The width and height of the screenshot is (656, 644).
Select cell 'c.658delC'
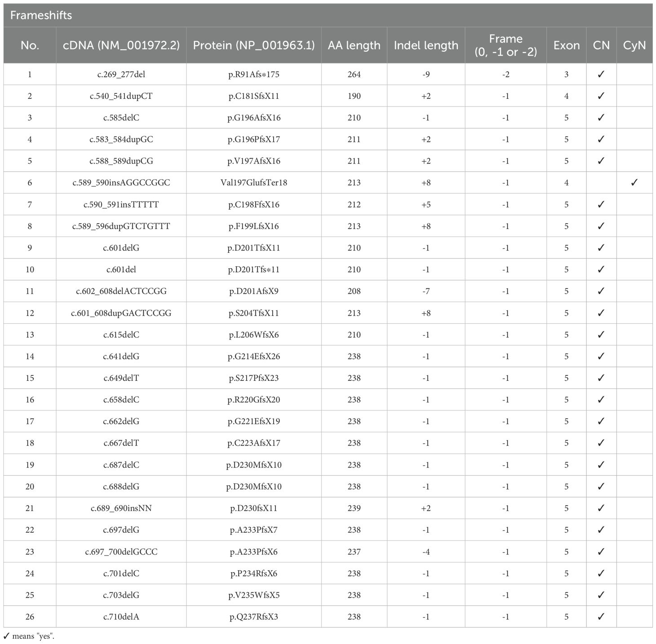click(121, 400)
